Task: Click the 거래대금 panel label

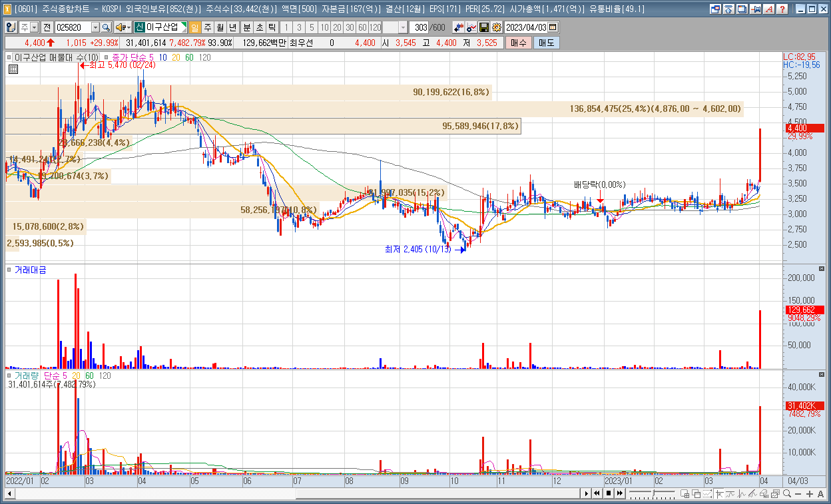Action: [31, 270]
